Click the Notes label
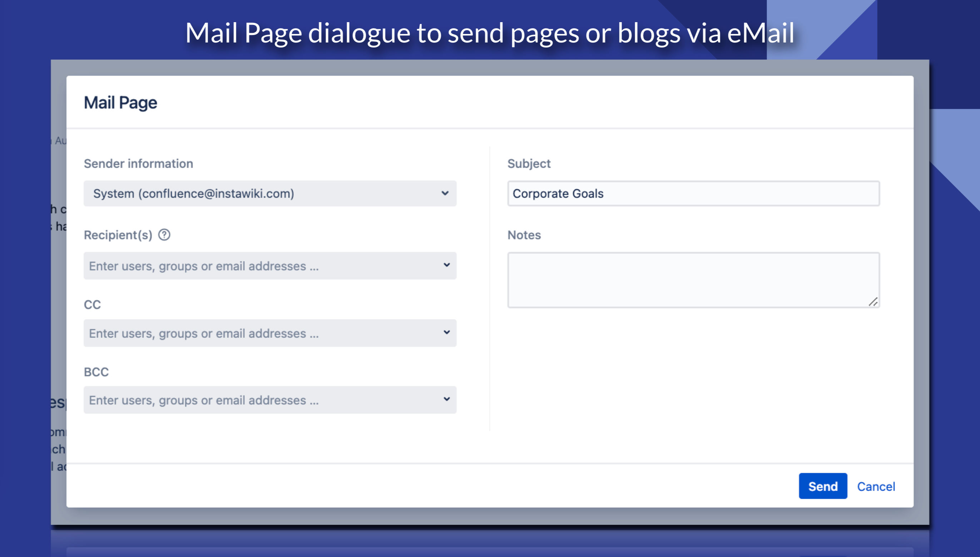This screenshot has height=557, width=980. [x=524, y=235]
